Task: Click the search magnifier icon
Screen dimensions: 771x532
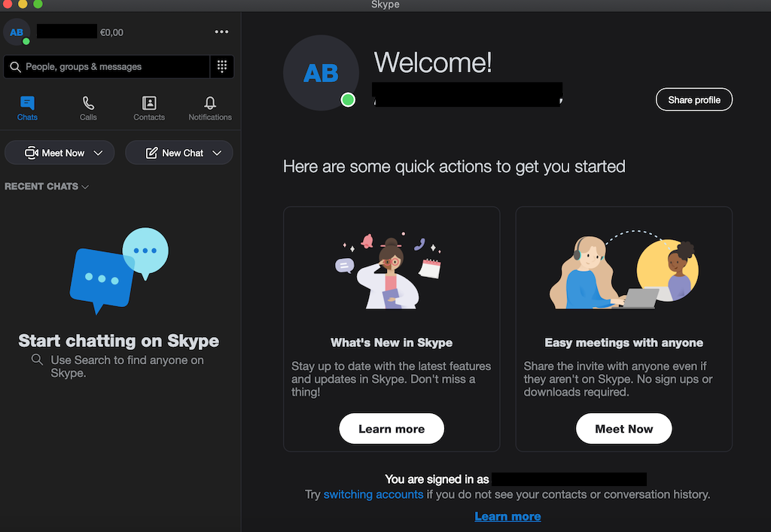Action: pyautogui.click(x=15, y=67)
